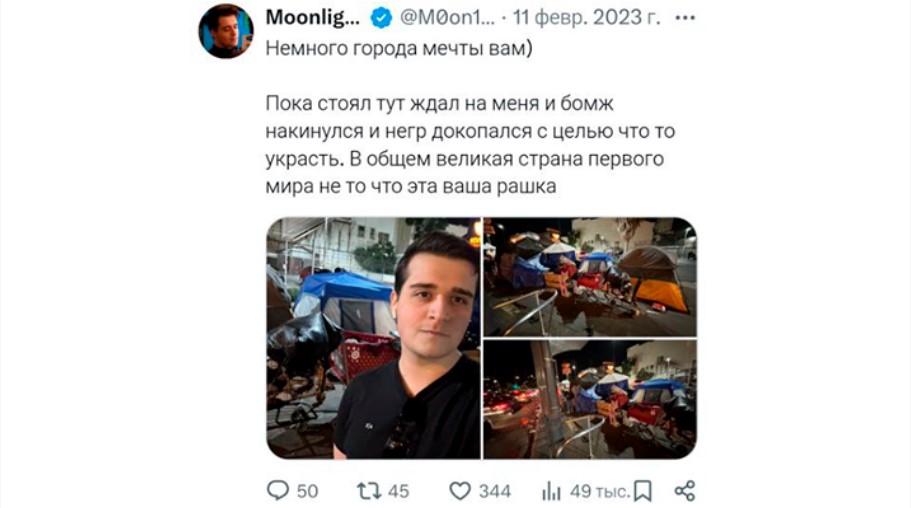Image resolution: width=911 pixels, height=508 pixels.
Task: Click the 50 replies count
Action: [307, 492]
